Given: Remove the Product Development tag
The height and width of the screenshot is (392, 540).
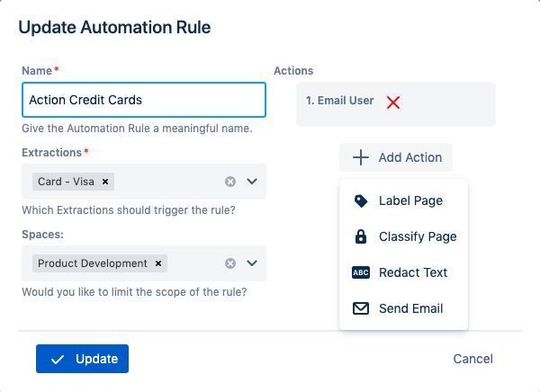Looking at the screenshot, I should coord(158,263).
